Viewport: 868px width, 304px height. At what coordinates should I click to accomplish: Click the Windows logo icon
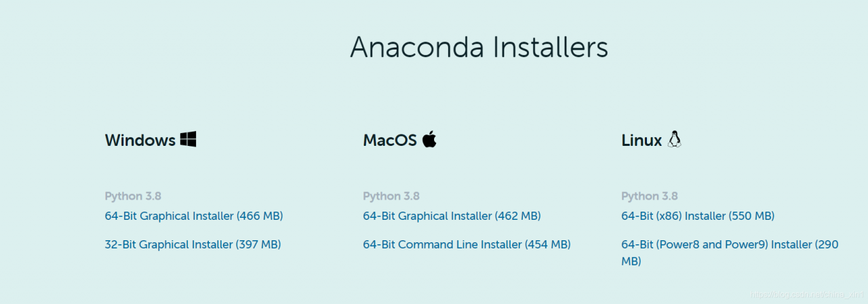click(188, 140)
